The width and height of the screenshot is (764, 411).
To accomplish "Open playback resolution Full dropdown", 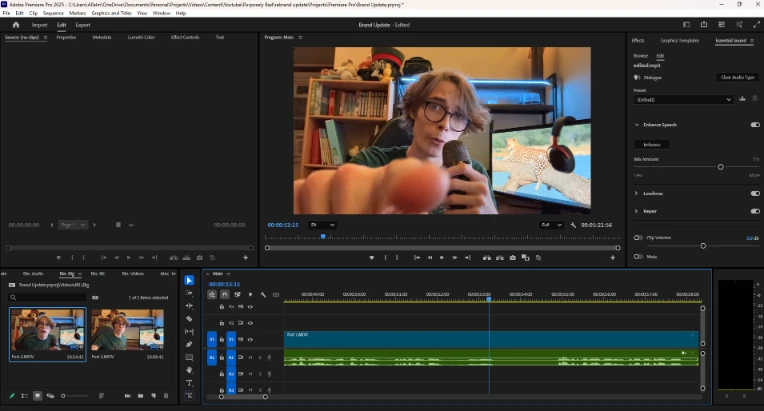I will coord(551,225).
